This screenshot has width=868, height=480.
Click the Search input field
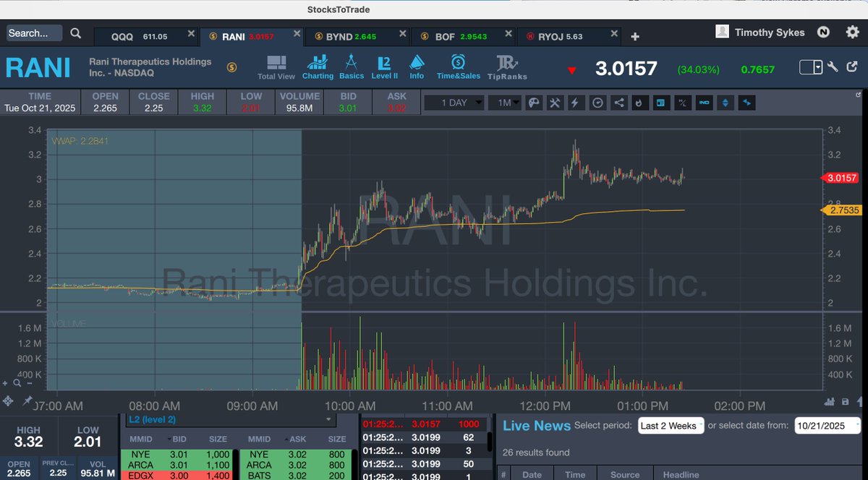pyautogui.click(x=35, y=33)
